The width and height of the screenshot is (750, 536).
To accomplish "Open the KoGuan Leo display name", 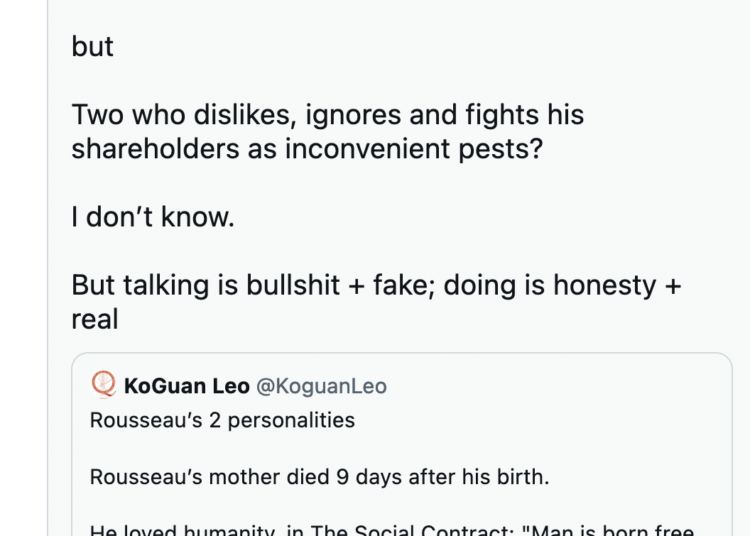I will click(x=187, y=386).
